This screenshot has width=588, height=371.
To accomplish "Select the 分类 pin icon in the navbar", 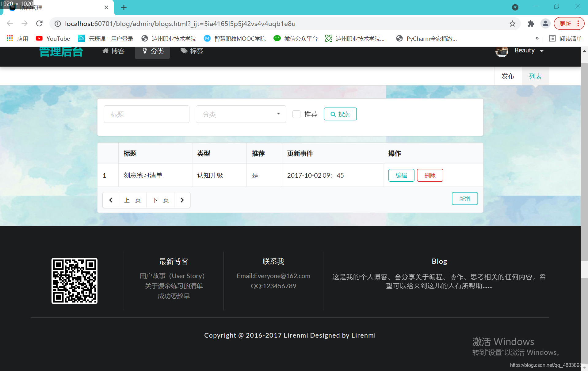I will (145, 51).
